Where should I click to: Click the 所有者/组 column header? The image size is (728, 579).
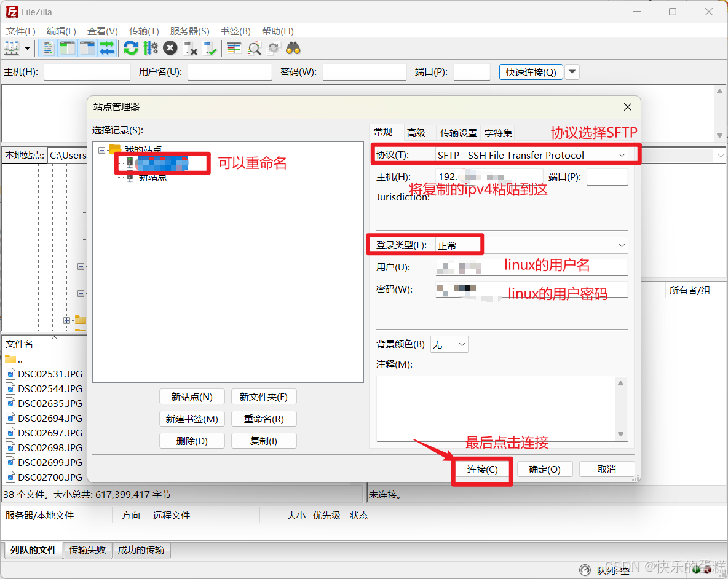(x=690, y=291)
